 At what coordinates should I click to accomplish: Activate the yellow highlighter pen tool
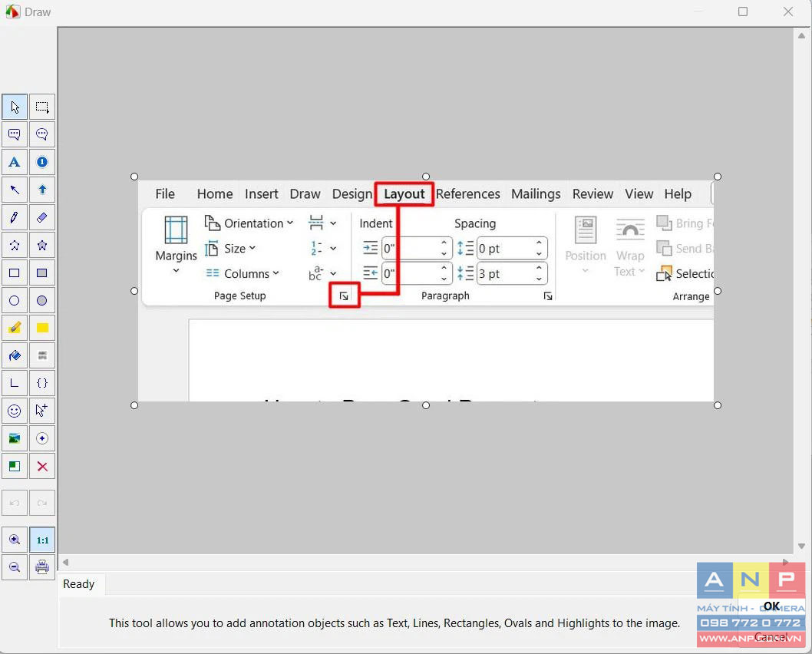tap(15, 328)
